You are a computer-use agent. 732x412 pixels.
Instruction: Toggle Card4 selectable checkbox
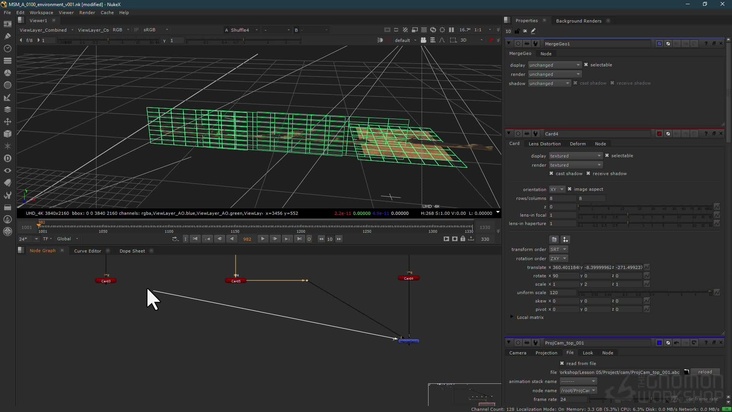click(x=607, y=155)
